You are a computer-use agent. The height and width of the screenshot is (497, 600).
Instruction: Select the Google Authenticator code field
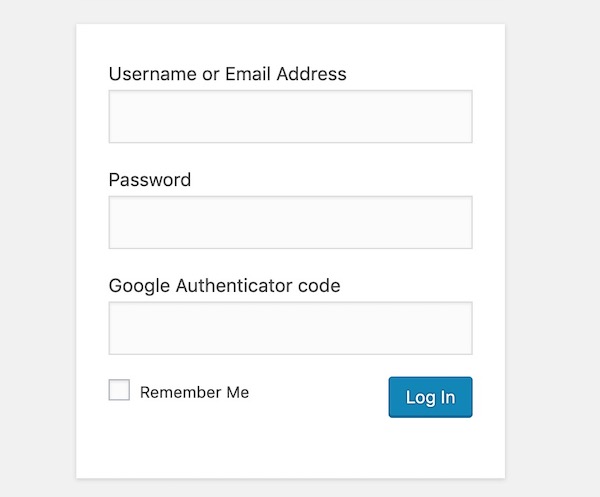pos(290,328)
